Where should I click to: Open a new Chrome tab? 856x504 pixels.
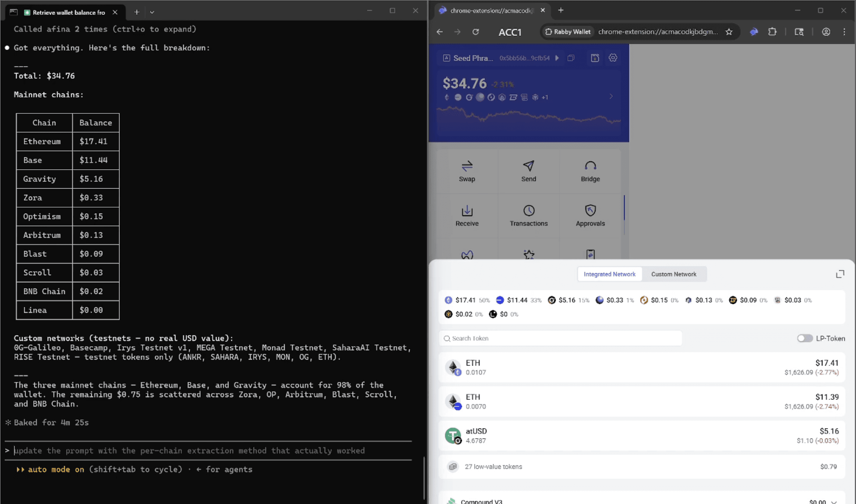[x=560, y=10]
